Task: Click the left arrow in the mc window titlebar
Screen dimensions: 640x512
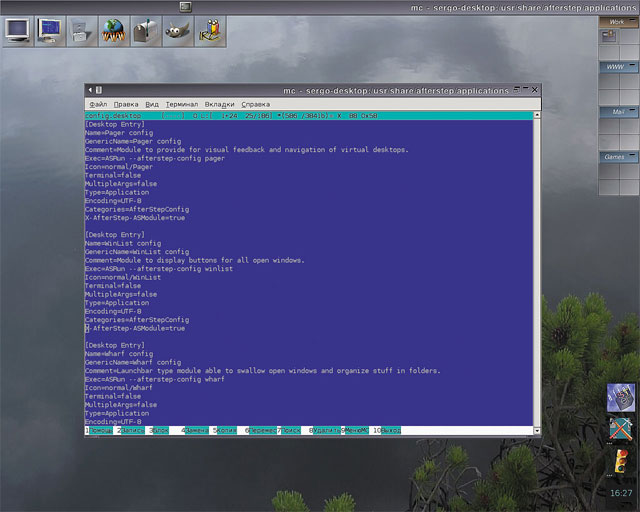Action: pos(90,90)
